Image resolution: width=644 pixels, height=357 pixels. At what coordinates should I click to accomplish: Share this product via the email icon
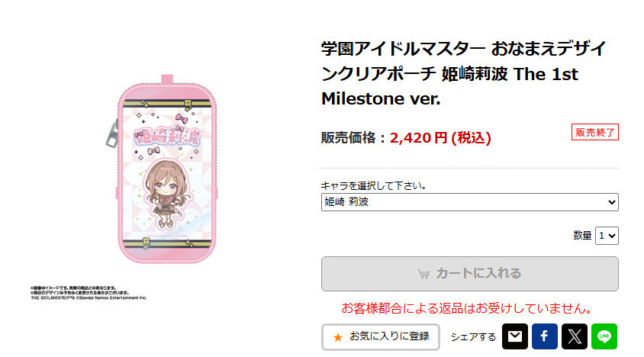tap(514, 336)
